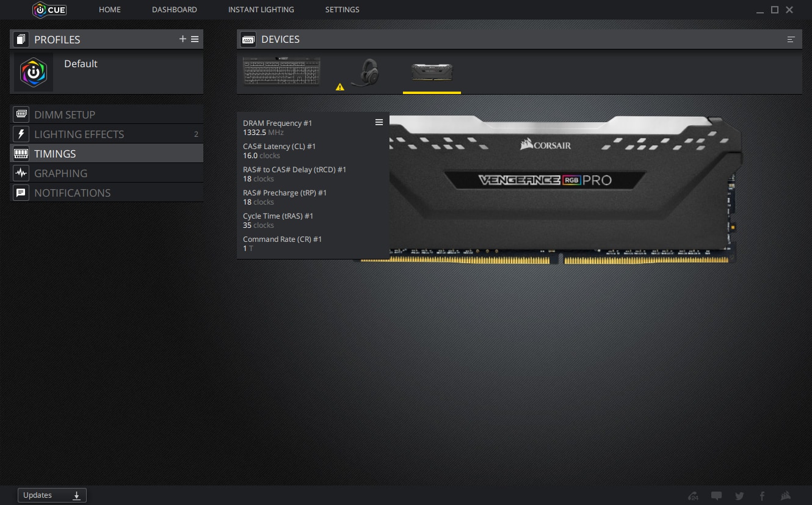Screen dimensions: 812x505
Task: Open DIMM Setup section
Action: (x=64, y=115)
